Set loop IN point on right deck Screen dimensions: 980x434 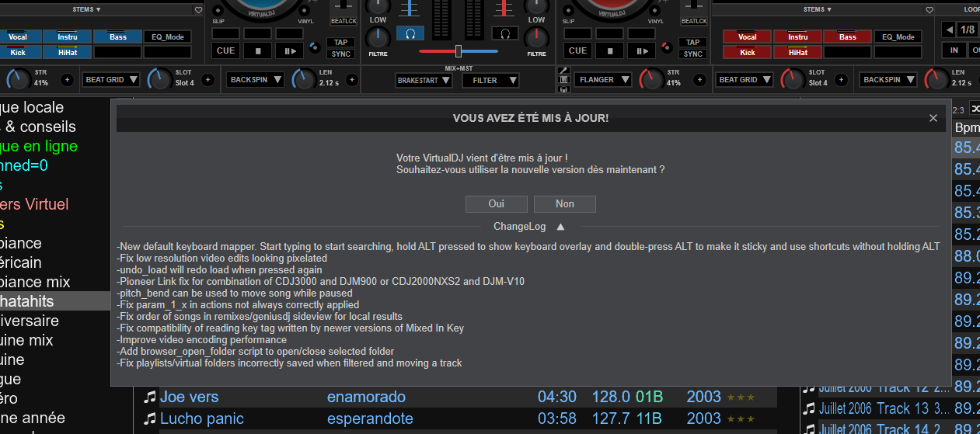(954, 50)
